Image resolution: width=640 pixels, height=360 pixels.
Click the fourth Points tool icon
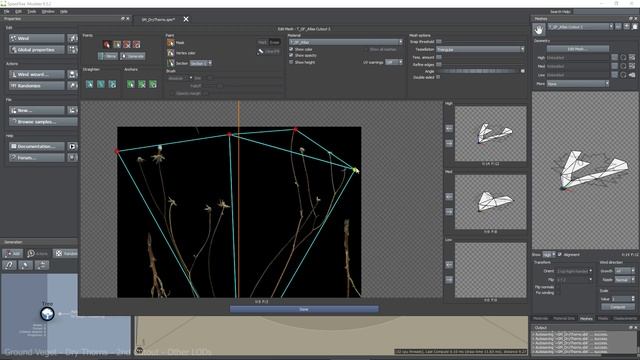coord(136,44)
